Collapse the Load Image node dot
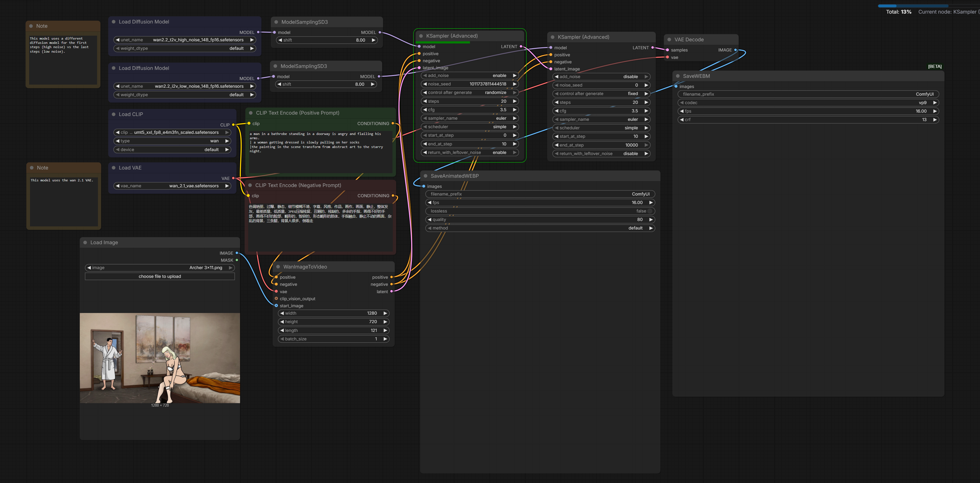The height and width of the screenshot is (483, 980). [x=85, y=242]
